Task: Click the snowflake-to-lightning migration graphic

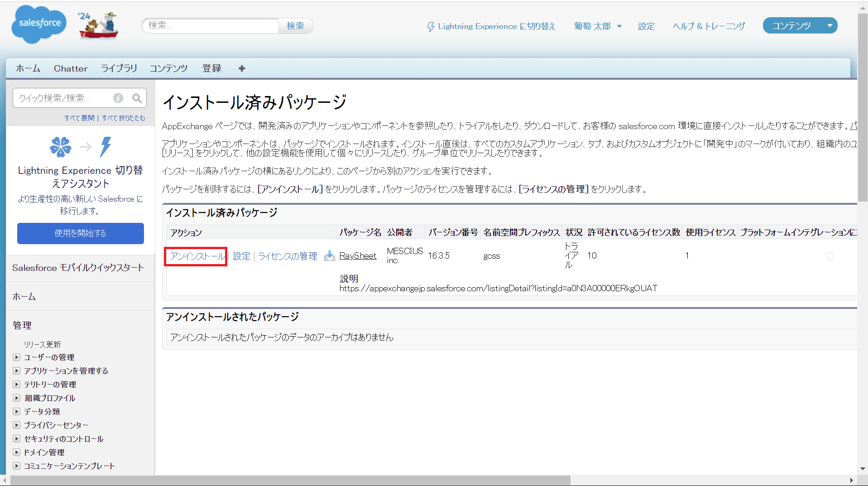Action: (x=81, y=147)
